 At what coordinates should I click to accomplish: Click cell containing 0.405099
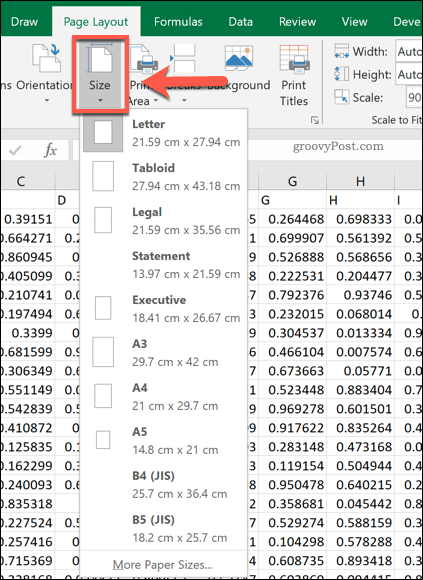point(27,276)
